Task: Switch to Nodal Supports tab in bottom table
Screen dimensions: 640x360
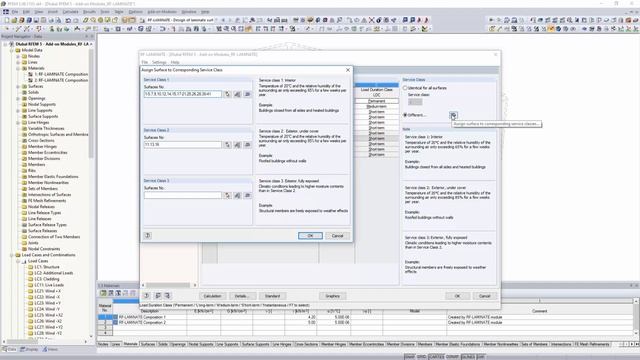Action: [x=201, y=344]
